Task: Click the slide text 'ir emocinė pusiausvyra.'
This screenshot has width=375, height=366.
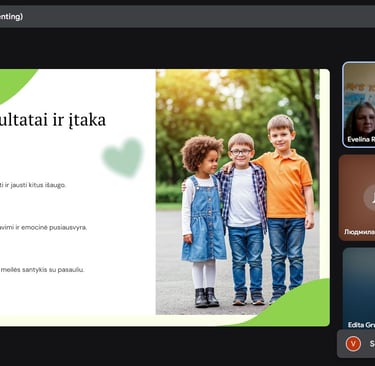Action: click(x=52, y=227)
